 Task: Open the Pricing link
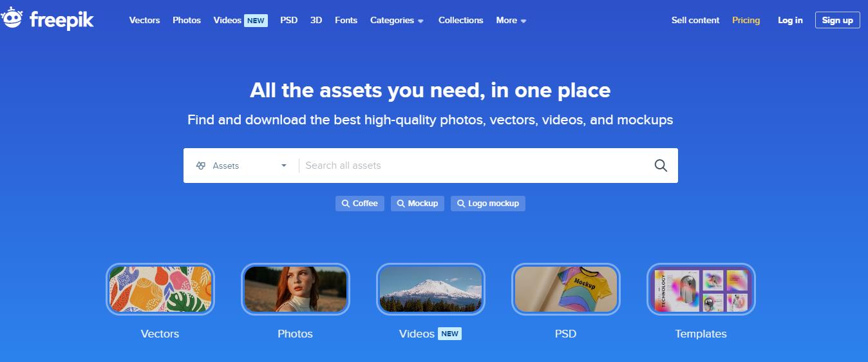(x=746, y=20)
